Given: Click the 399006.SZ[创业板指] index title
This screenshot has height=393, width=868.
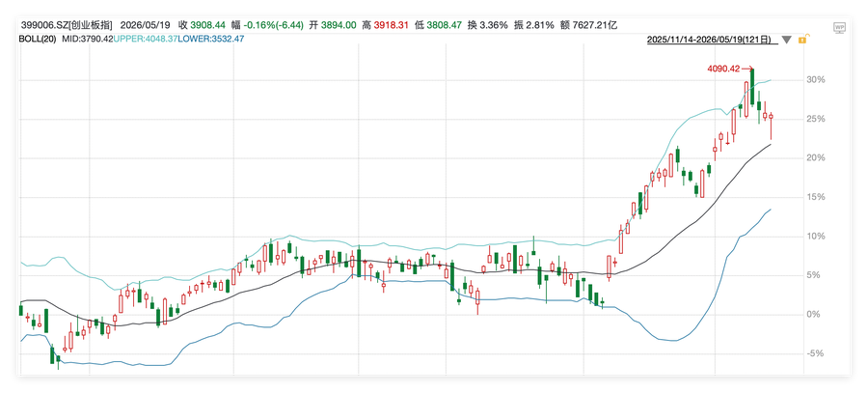Looking at the screenshot, I should (67, 25).
